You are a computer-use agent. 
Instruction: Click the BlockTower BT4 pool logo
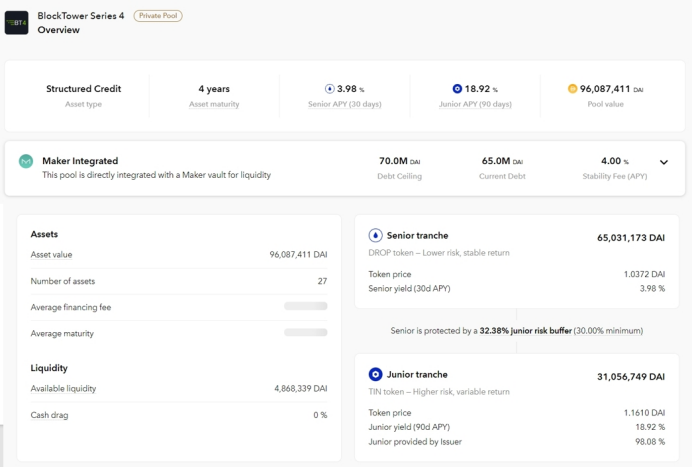(17, 22)
